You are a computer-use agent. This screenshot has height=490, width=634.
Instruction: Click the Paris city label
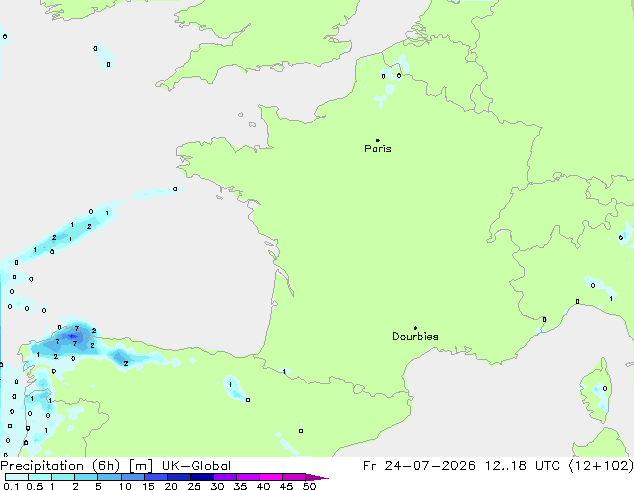click(x=378, y=149)
